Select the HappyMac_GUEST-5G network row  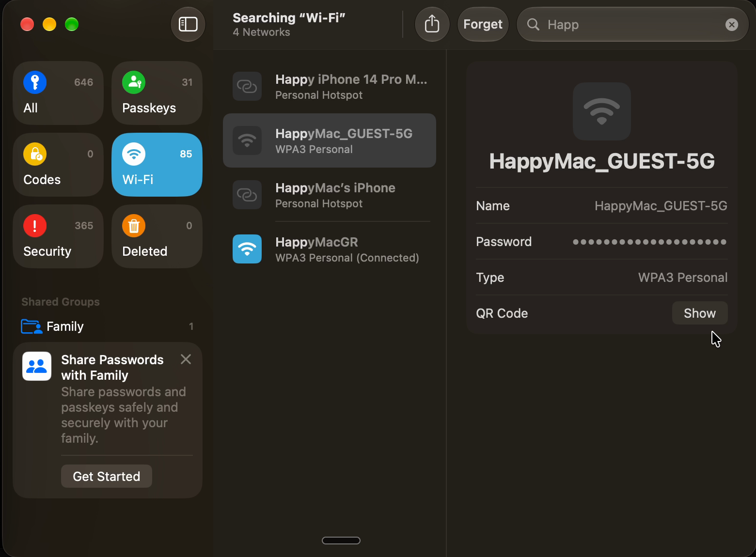coord(330,140)
